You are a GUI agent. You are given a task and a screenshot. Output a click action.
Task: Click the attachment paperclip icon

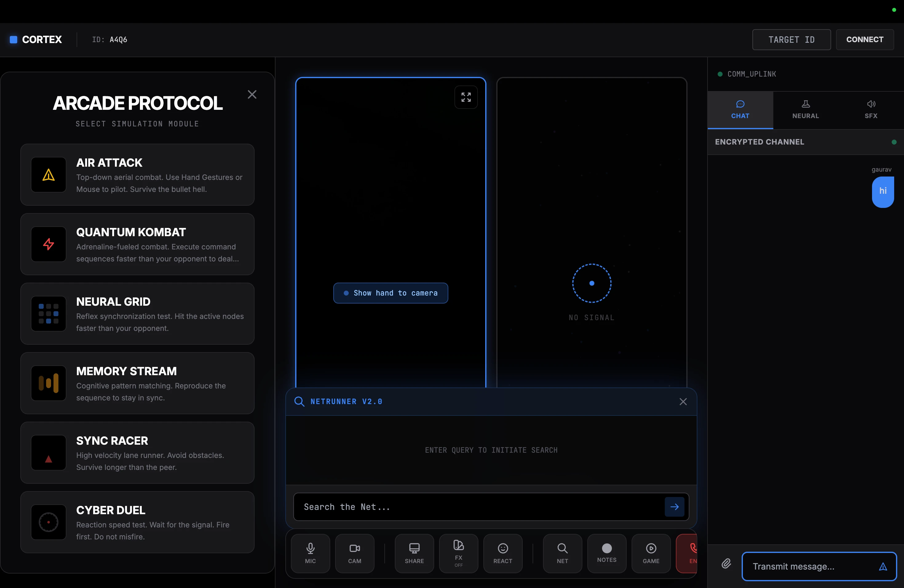click(726, 563)
